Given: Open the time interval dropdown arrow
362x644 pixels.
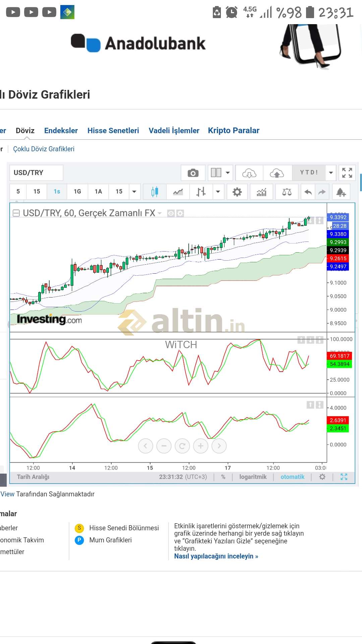Looking at the screenshot, I should coord(134,192).
